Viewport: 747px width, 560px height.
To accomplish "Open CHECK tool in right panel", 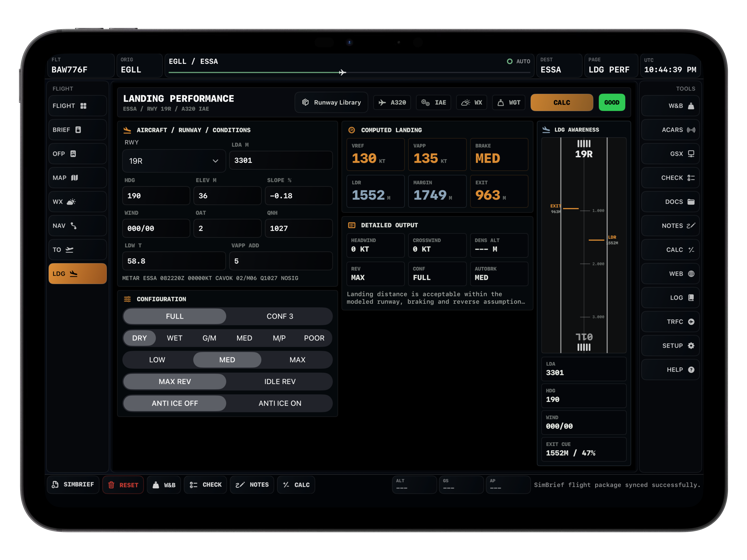I will [670, 178].
